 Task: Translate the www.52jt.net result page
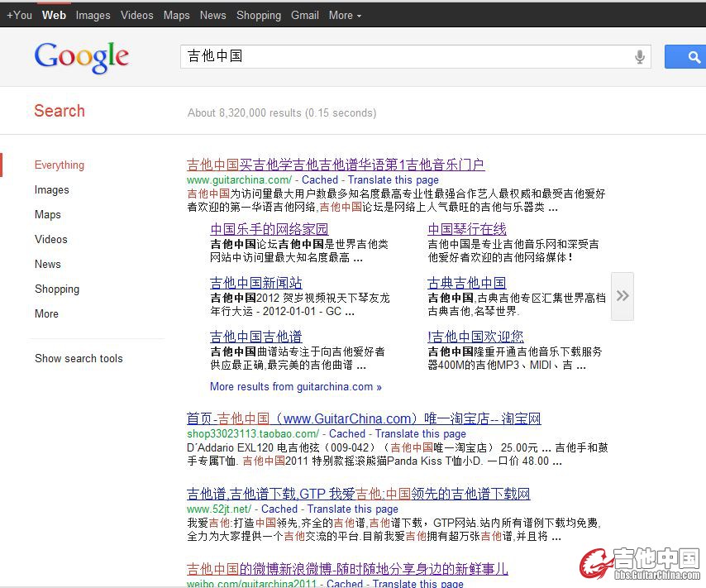352,509
